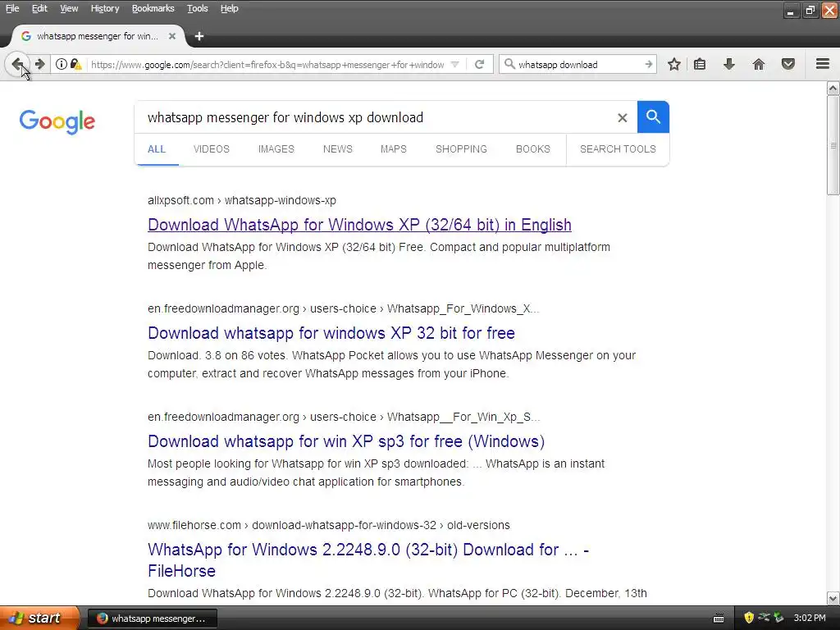
Task: Select the whatsapp messenger browser tab
Action: tap(98, 36)
